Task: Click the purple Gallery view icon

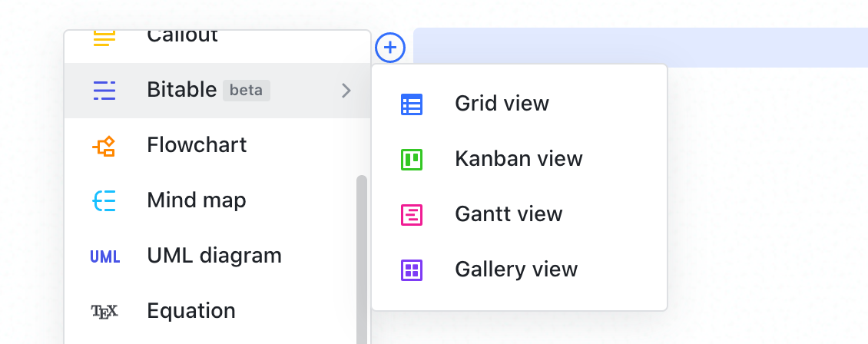Action: coord(412,270)
